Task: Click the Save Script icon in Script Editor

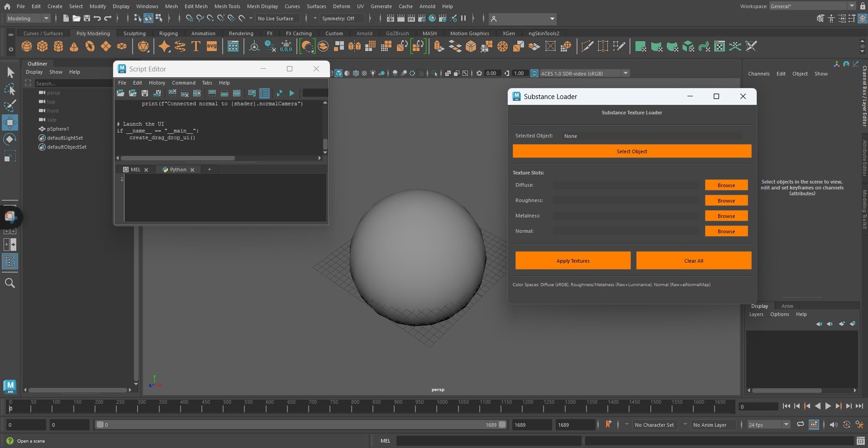Action: coord(145,93)
